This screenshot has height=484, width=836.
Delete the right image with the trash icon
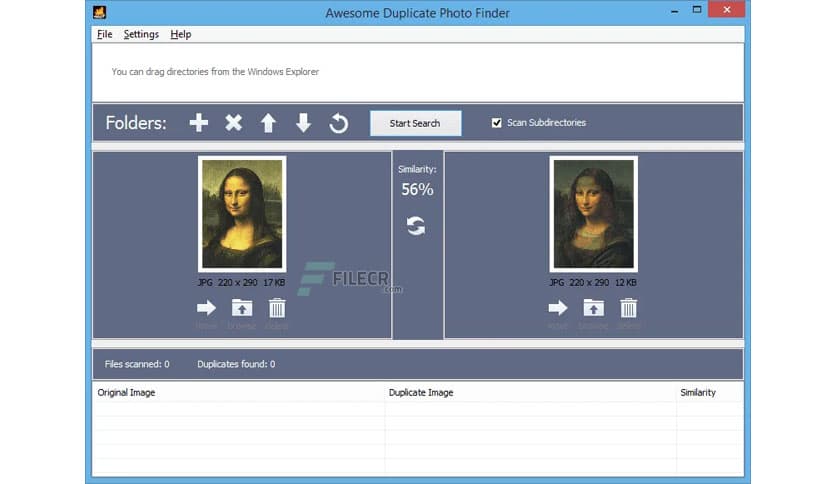point(628,308)
